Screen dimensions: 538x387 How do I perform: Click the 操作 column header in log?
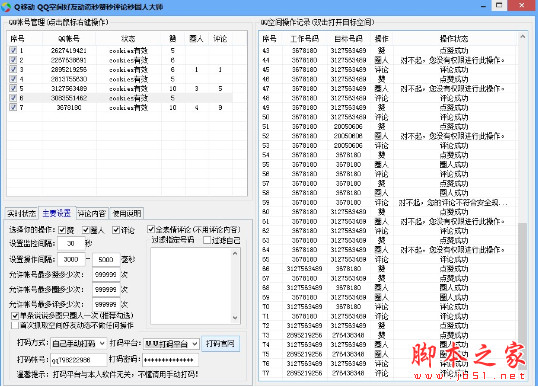pyautogui.click(x=382, y=38)
